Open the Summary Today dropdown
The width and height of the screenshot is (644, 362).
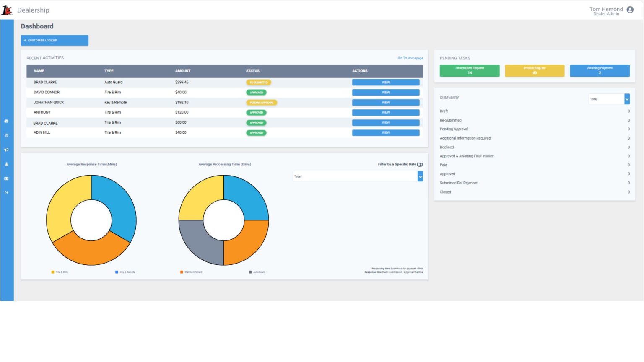pyautogui.click(x=608, y=99)
